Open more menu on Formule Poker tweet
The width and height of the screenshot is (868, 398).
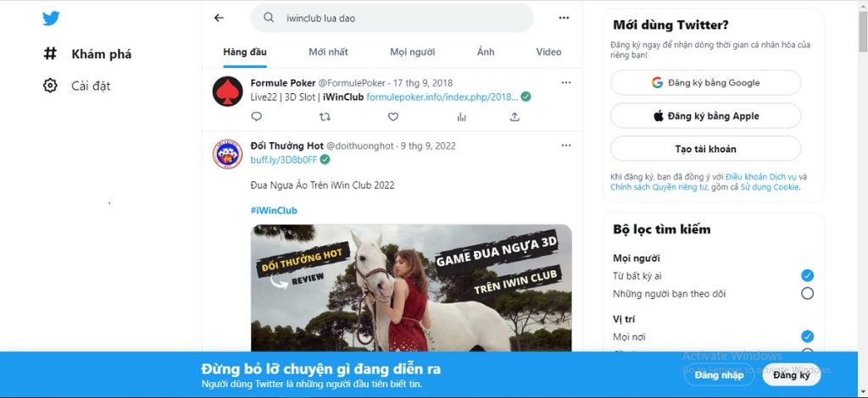pyautogui.click(x=566, y=82)
